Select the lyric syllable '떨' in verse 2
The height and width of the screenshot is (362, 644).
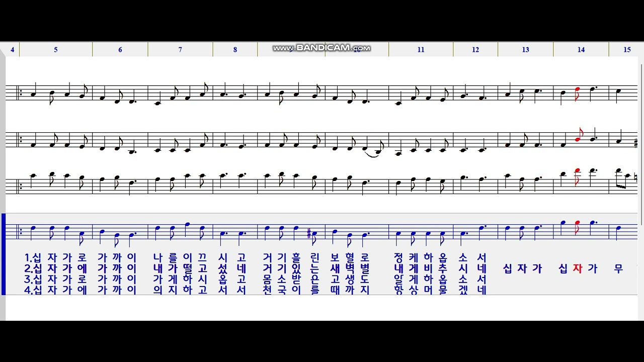[188, 268]
